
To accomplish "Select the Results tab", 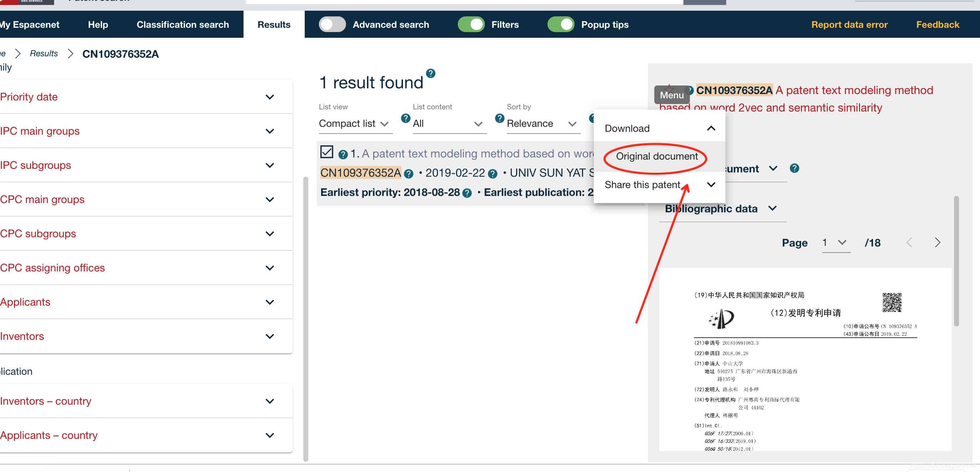I will tap(274, 24).
